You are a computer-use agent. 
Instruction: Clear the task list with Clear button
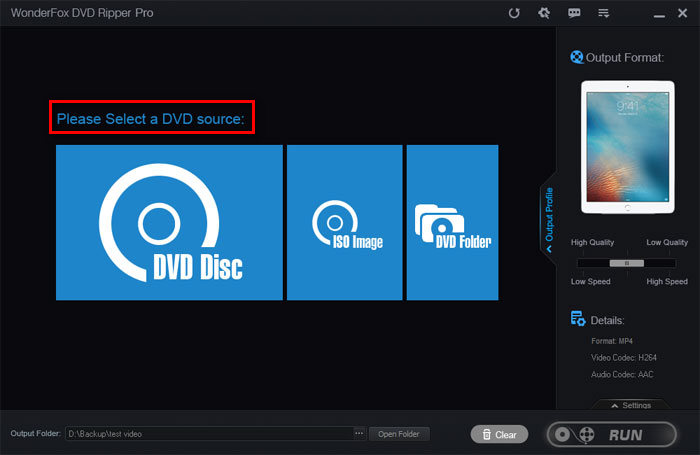[x=499, y=434]
